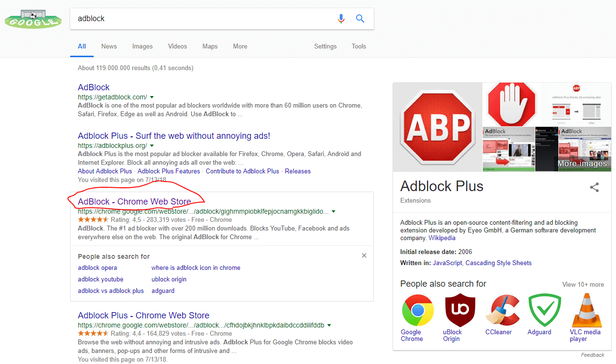Viewport: 616px width, 364px height.
Task: Switch to the Videos tab
Action: (x=177, y=47)
